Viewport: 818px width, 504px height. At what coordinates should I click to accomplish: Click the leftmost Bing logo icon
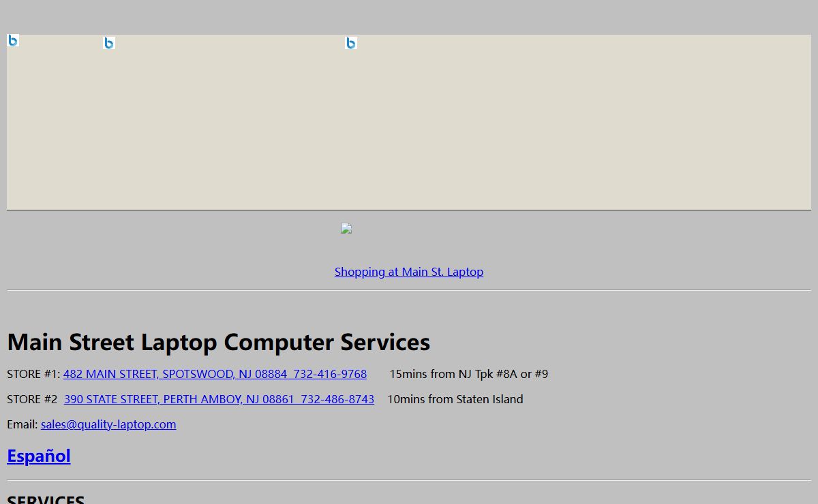pos(13,40)
